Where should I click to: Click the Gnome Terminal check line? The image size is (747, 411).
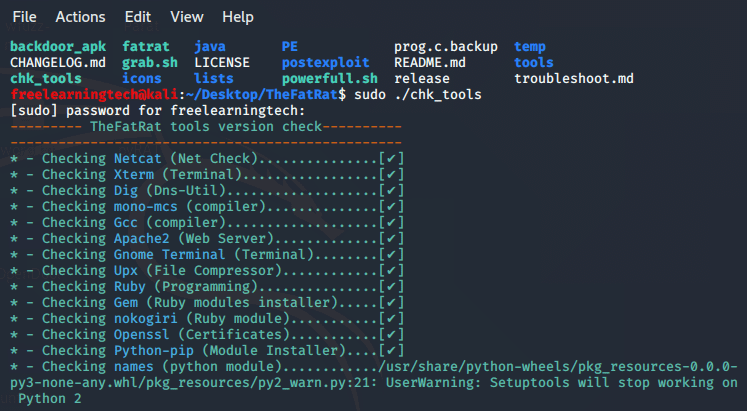tap(207, 254)
